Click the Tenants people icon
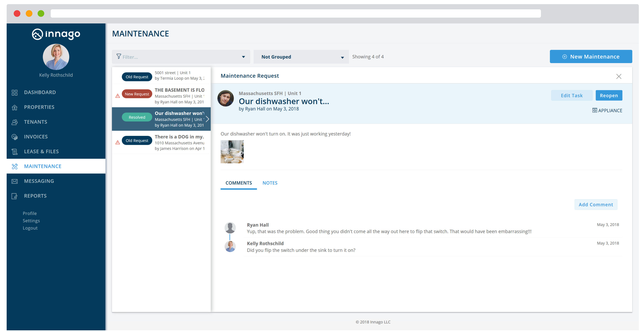 pyautogui.click(x=15, y=122)
